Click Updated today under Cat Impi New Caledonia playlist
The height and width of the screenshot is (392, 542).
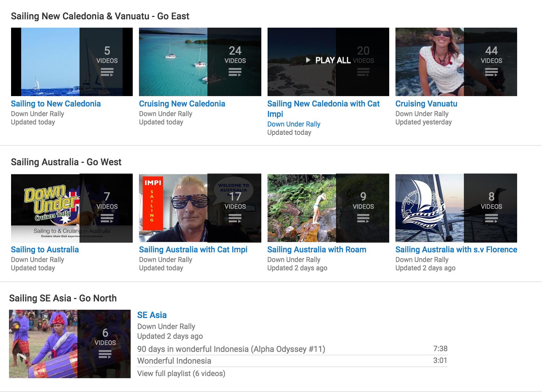coord(289,132)
